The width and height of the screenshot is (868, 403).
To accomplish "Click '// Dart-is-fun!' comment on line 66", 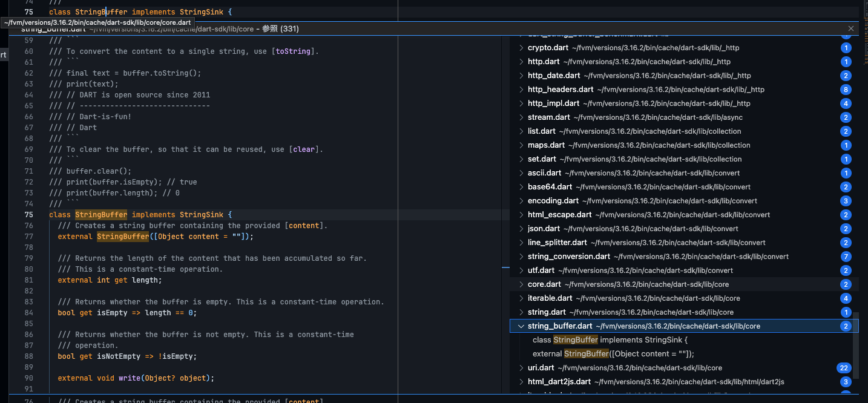I will 99,117.
